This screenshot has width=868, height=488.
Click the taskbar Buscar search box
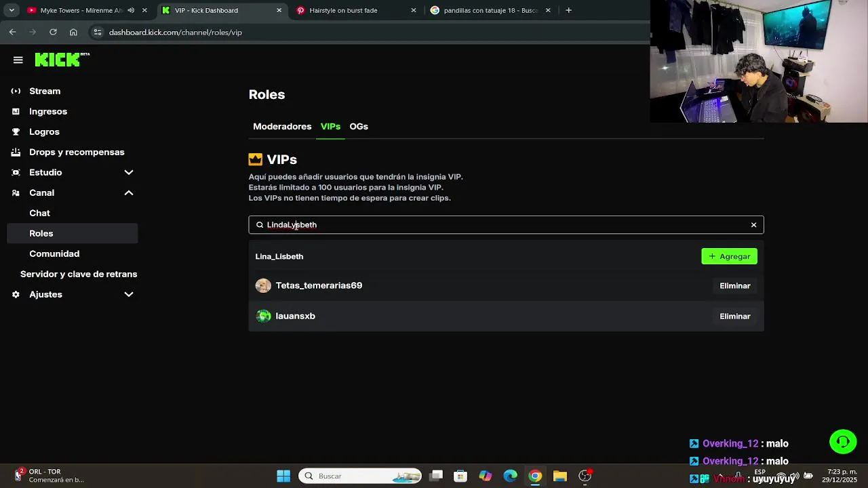[x=360, y=476]
